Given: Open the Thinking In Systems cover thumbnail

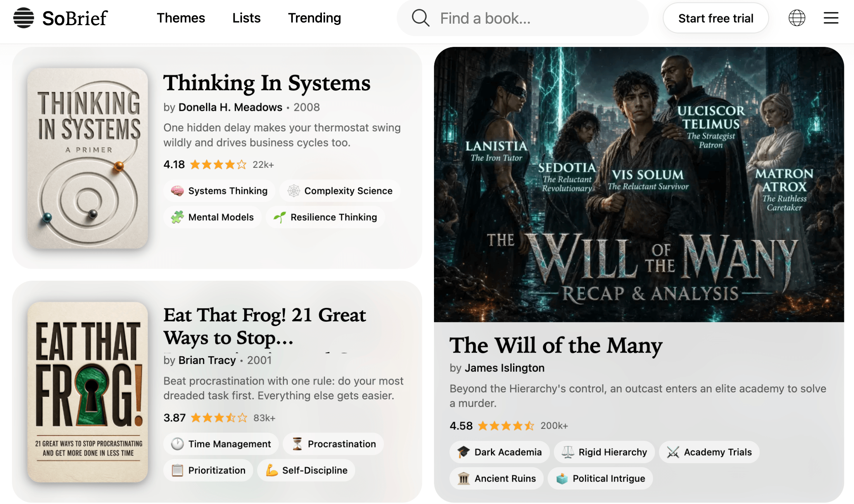Looking at the screenshot, I should click(88, 159).
